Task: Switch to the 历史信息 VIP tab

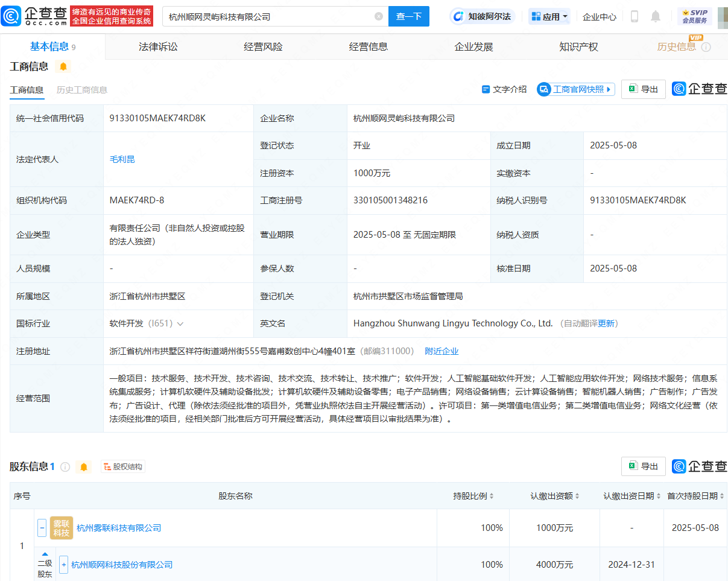Action: coord(677,46)
